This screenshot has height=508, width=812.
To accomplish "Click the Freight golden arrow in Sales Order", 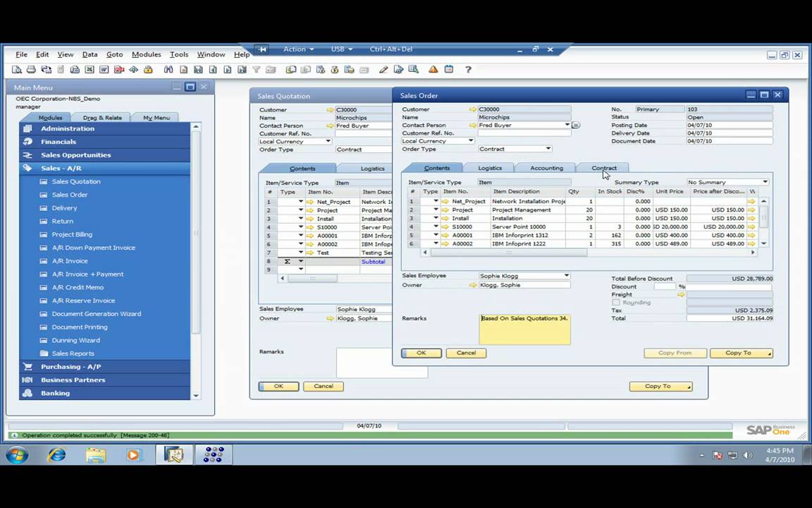I will (681, 294).
